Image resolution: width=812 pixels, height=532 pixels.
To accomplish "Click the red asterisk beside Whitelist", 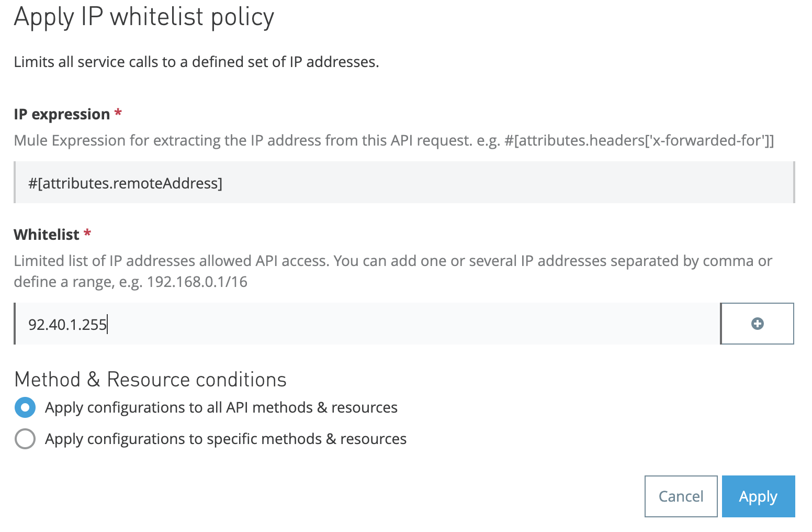I will click(x=87, y=234).
